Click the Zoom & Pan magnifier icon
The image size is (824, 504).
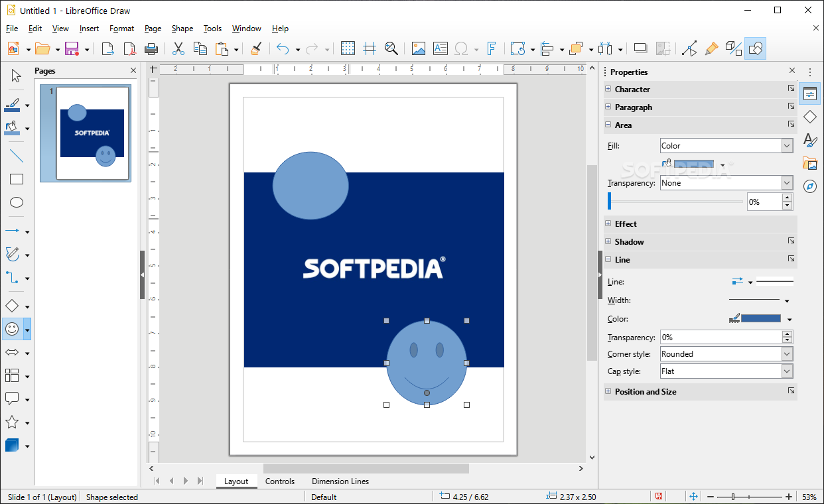coord(391,48)
